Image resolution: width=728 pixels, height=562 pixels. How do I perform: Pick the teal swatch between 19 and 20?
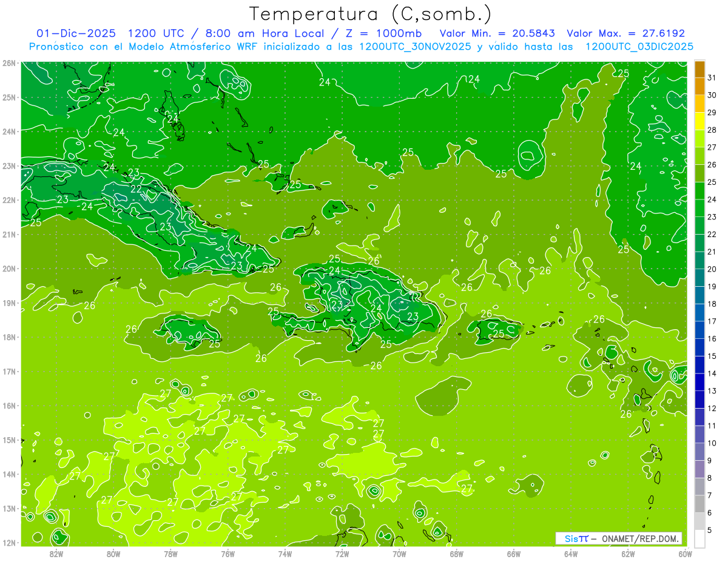[699, 278]
